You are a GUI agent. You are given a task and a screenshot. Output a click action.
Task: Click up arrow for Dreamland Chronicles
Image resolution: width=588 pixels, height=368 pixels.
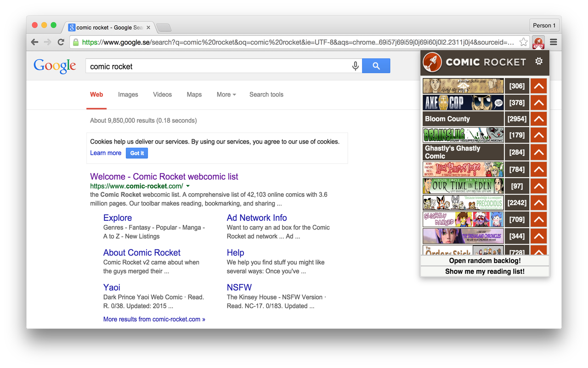coord(538,236)
